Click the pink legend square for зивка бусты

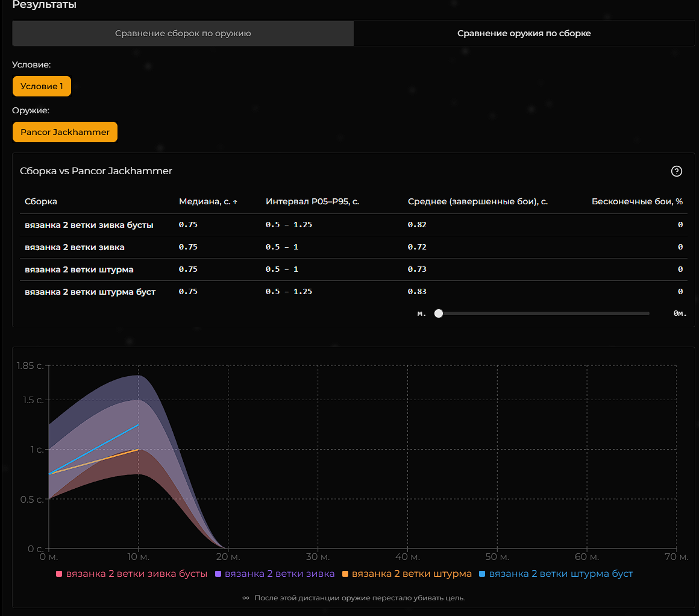point(59,574)
